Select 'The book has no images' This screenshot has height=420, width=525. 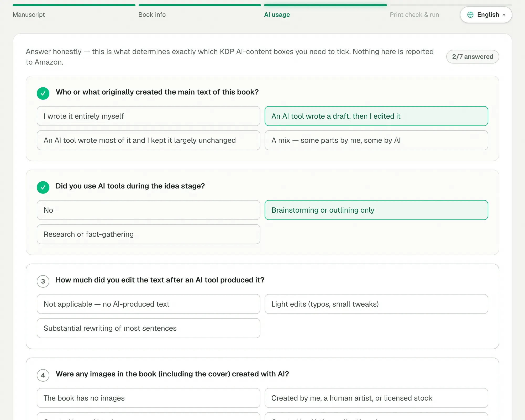149,398
